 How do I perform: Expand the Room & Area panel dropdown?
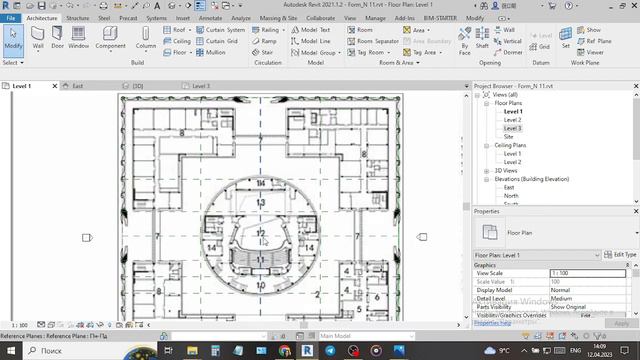click(399, 63)
